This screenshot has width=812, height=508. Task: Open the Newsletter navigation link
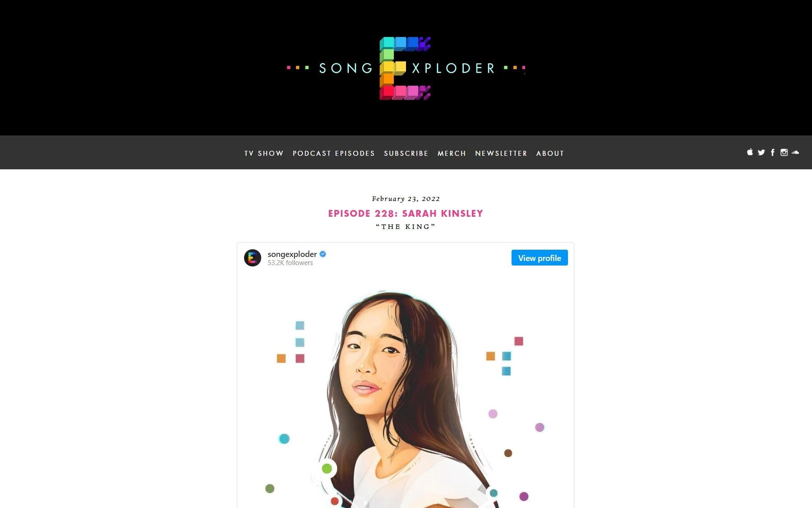[x=501, y=154]
